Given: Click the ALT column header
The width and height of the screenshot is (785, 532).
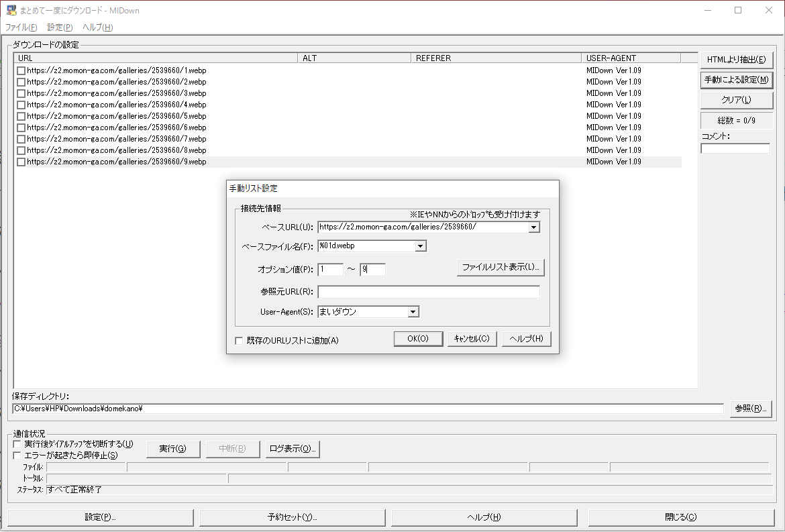Looking at the screenshot, I should pos(354,58).
